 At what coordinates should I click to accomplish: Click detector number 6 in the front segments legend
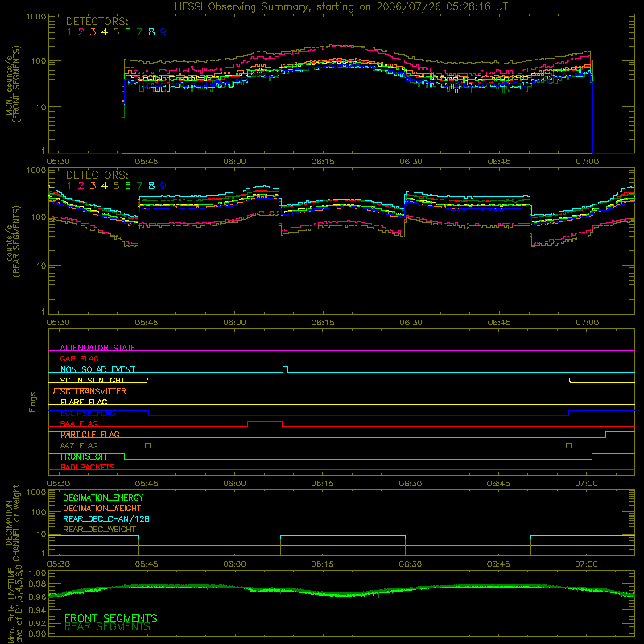tap(128, 32)
